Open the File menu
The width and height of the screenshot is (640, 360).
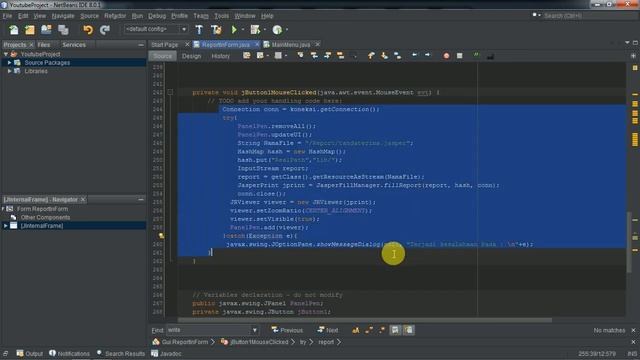7,16
